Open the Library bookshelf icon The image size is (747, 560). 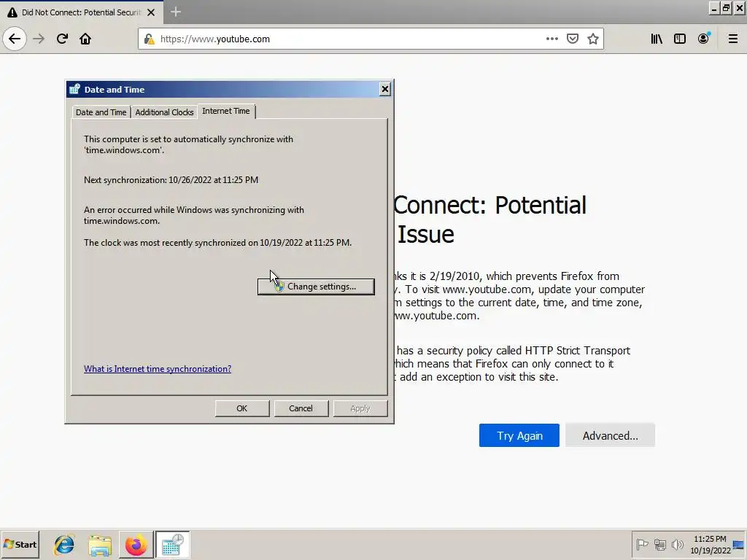[657, 39]
